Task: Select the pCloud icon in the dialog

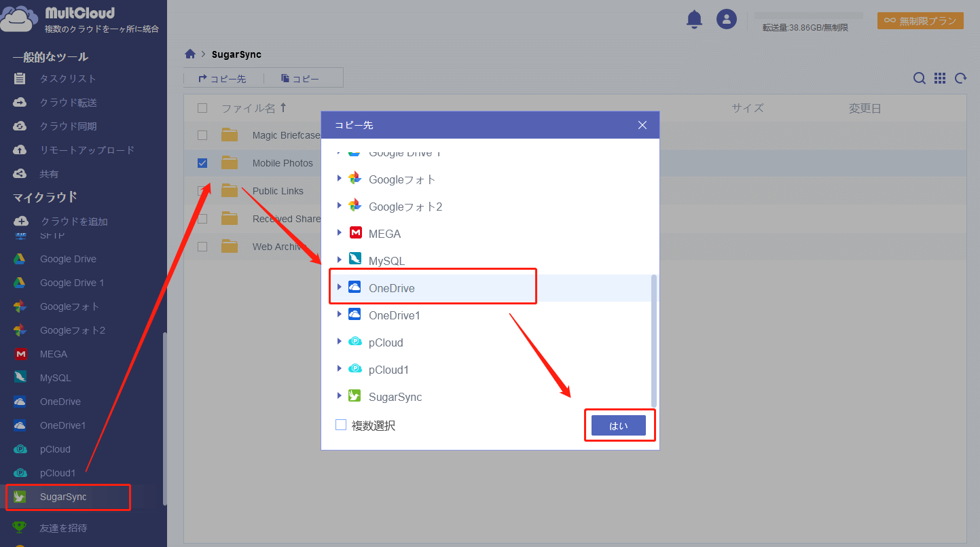Action: point(355,342)
